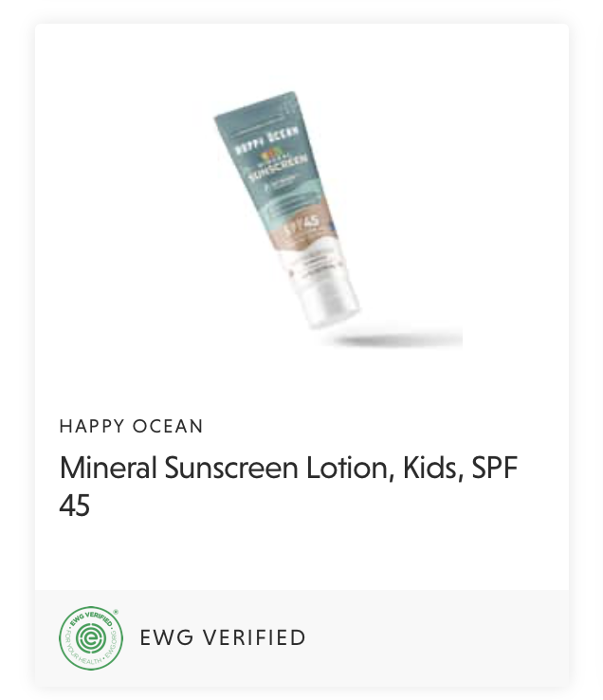Click the 'HAPPY OCEAN' text printed on the tube
This screenshot has width=603, height=700.
coord(267,139)
